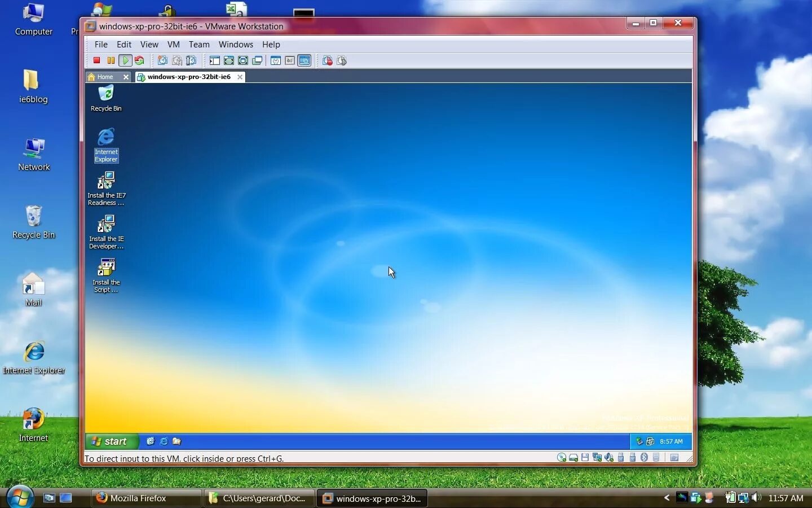Start recording with the record icon
This screenshot has width=812, height=508.
point(327,60)
